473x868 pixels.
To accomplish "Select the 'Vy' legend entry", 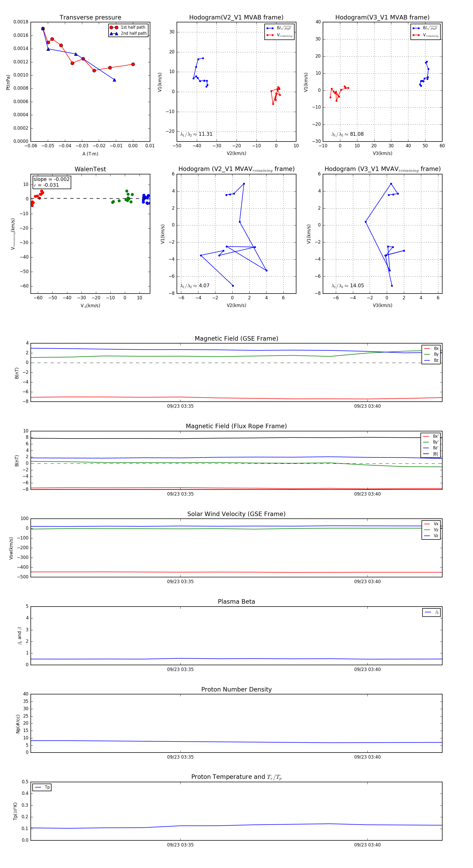I will tap(431, 530).
